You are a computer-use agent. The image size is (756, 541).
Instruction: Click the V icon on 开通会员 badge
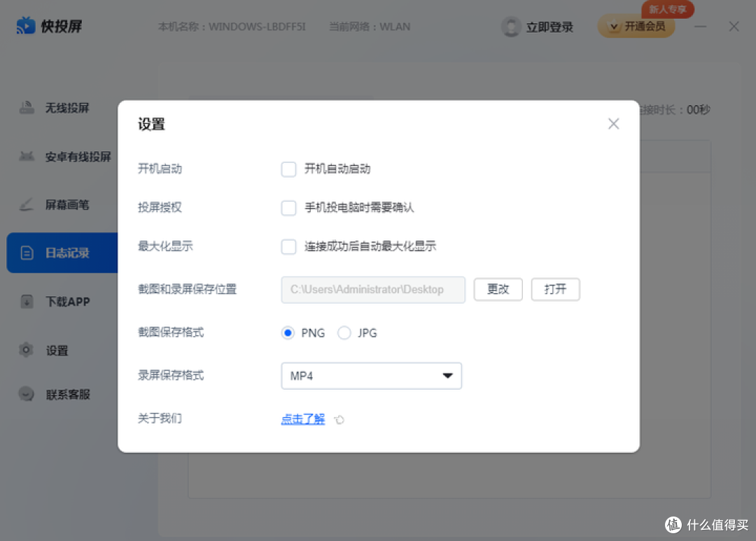click(x=613, y=27)
